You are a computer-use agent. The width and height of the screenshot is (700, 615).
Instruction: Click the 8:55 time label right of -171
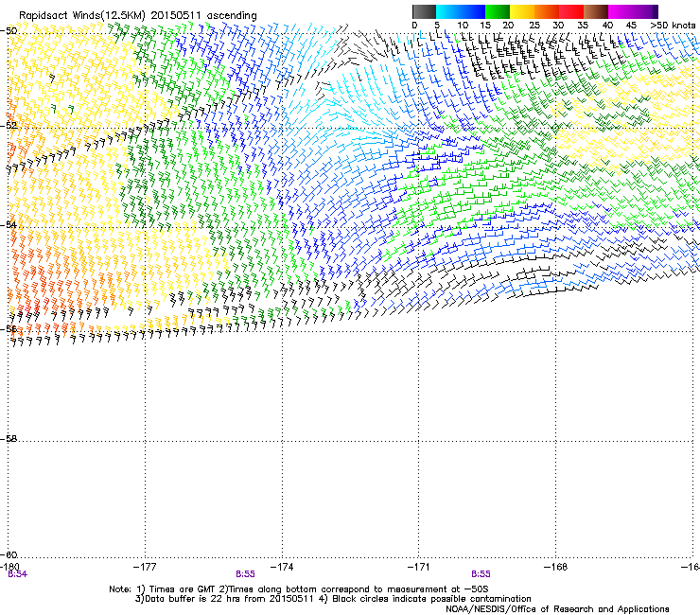point(481,574)
